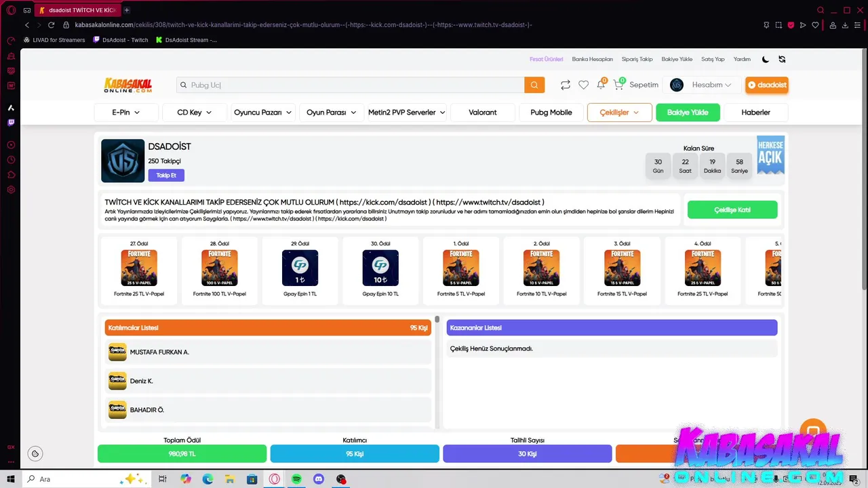Expand the Oyun Parası dropdown

coord(332,113)
